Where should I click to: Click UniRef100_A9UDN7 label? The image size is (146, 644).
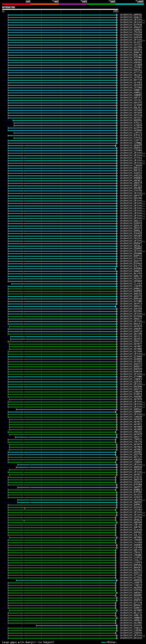[131, 397]
